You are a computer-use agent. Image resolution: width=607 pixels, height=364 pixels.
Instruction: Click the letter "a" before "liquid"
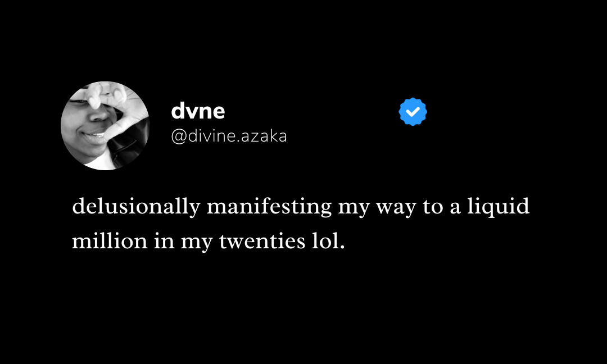point(456,208)
